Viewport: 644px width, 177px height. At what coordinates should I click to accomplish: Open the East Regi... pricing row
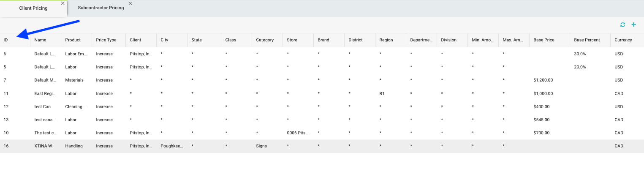pos(45,94)
